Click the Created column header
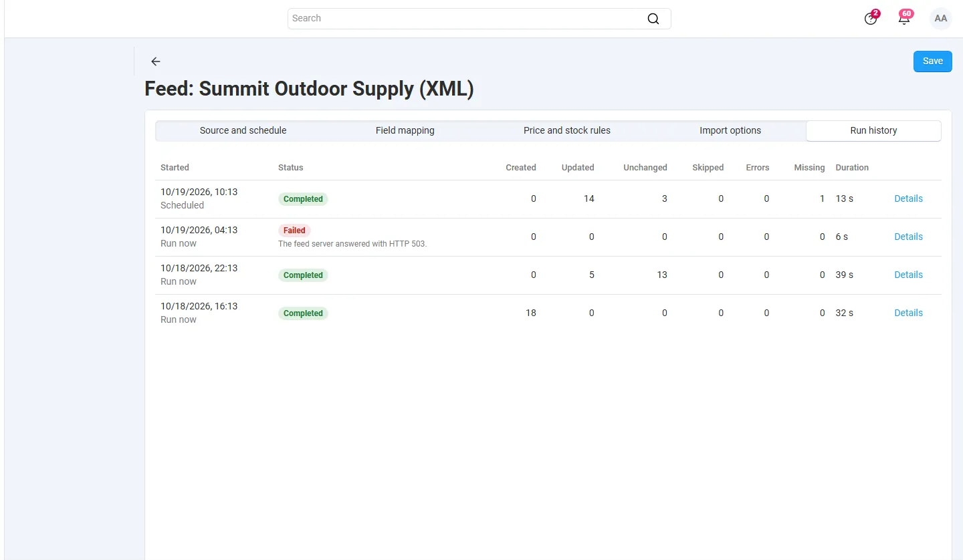Screen dimensions: 963x560 (521, 168)
